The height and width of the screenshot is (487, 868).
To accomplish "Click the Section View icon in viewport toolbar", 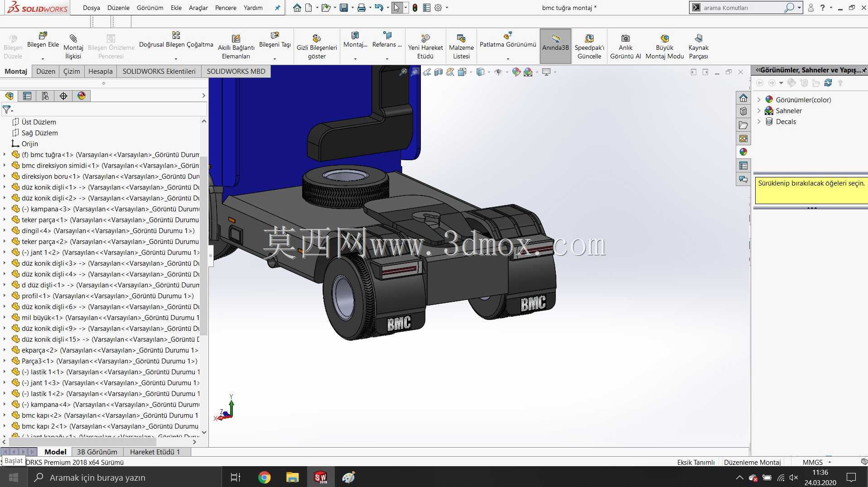I will pyautogui.click(x=438, y=72).
